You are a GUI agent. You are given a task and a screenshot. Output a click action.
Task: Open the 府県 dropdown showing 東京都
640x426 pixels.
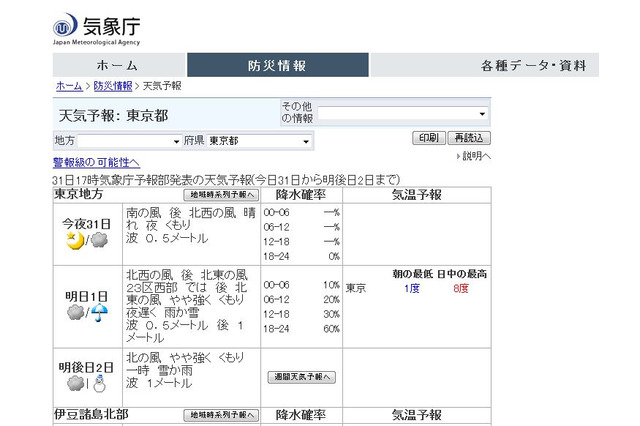tap(259, 141)
